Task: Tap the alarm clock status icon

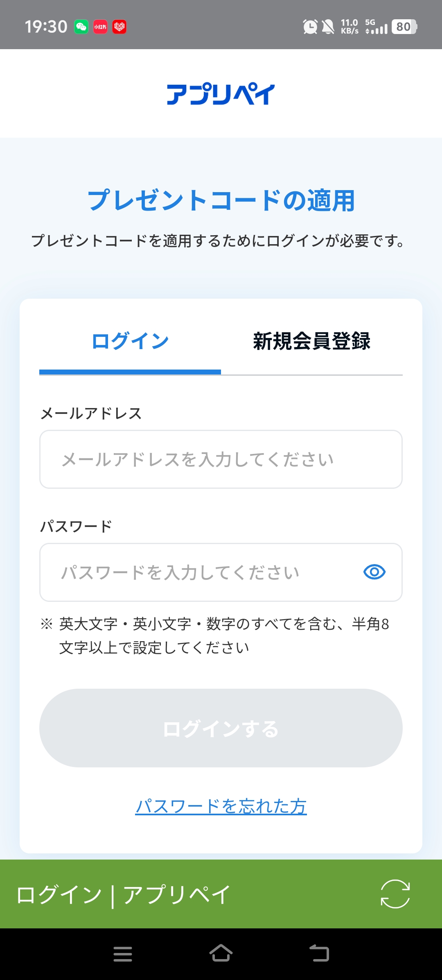Action: tap(310, 27)
